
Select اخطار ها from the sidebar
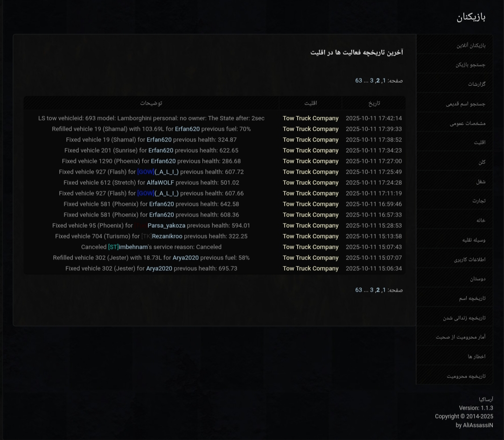pyautogui.click(x=476, y=356)
